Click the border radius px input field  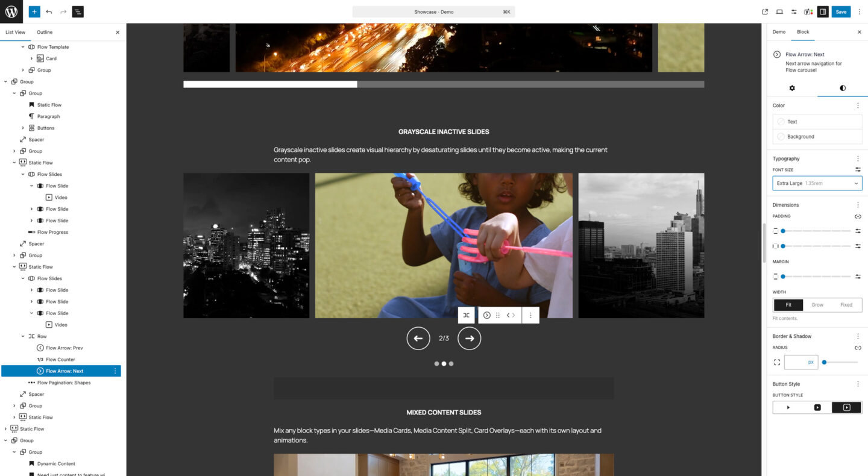796,362
